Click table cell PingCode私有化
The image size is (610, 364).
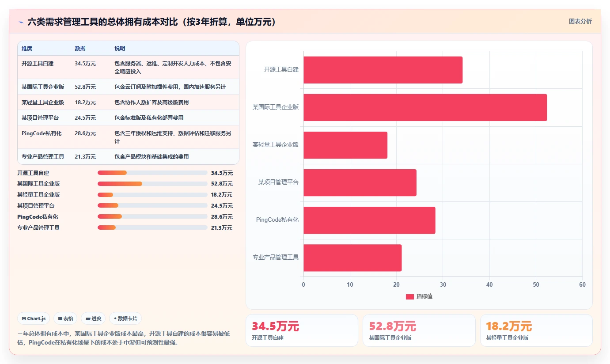[x=42, y=133]
